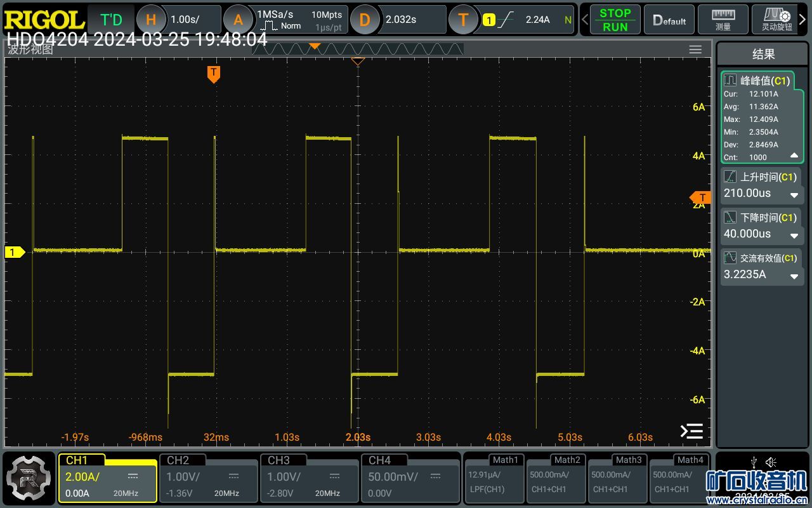
Task: Open the 测量 measure menu
Action: coord(723,20)
